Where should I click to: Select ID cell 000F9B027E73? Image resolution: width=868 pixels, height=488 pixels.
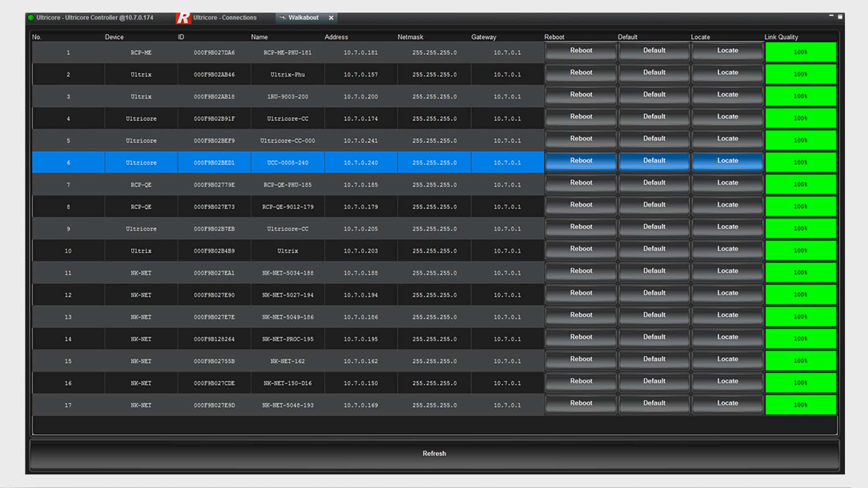coord(214,207)
